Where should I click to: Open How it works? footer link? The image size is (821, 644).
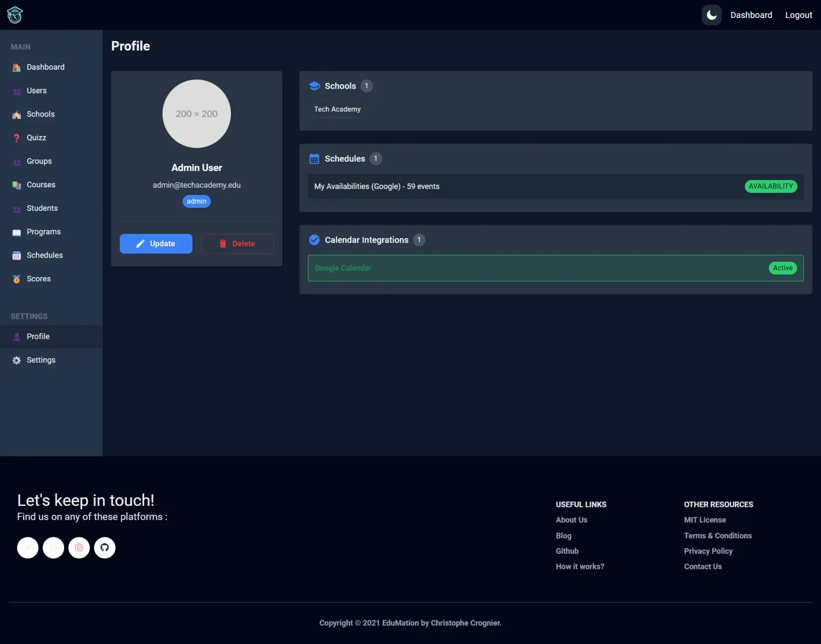pos(580,567)
